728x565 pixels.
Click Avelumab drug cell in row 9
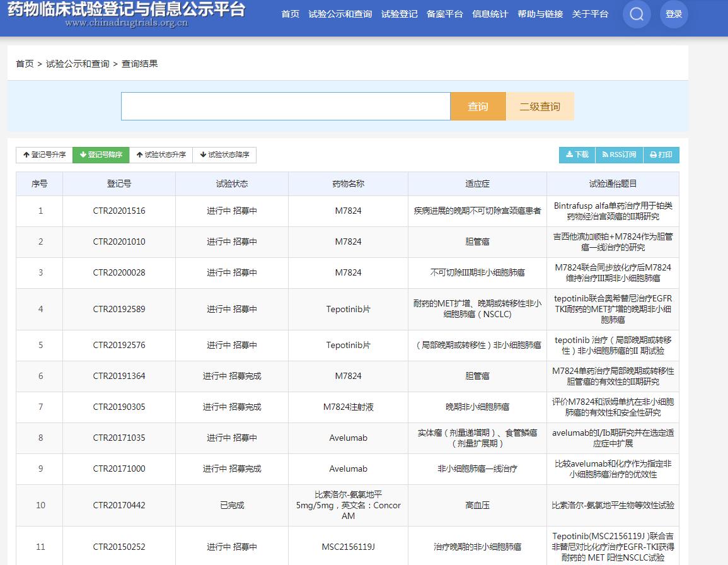click(x=348, y=469)
